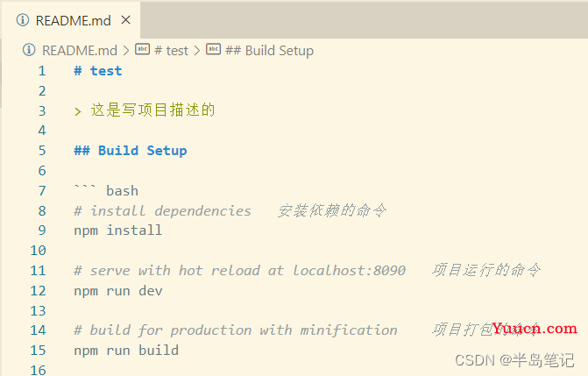
Task: Click the '## Build Setup' heading line
Action: coord(131,151)
